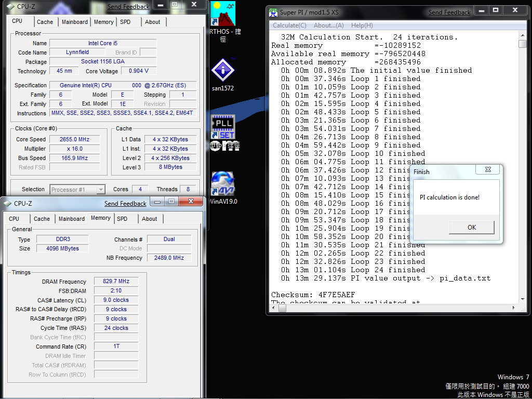This screenshot has height=399, width=532.
Task: Switch to Mainboard tab in upper CPU-Z
Action: [75, 22]
